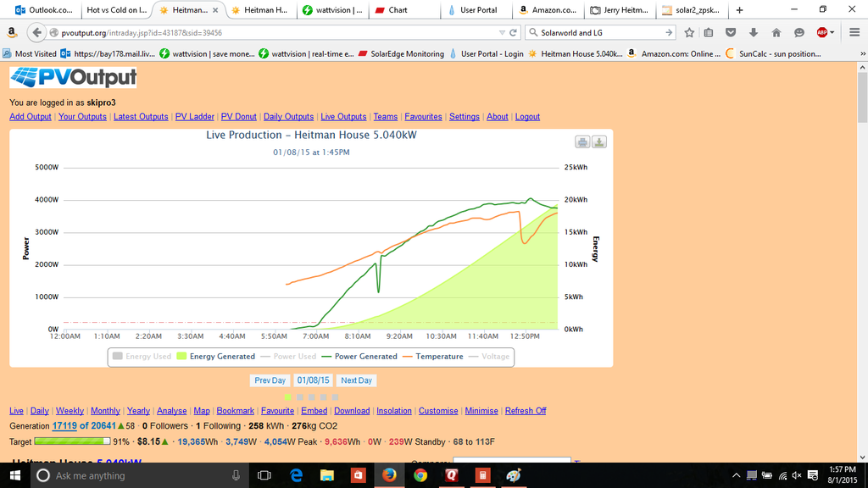Open the Most Visited bookmarks folder
Viewport: 868px width, 488px height.
tap(30, 53)
